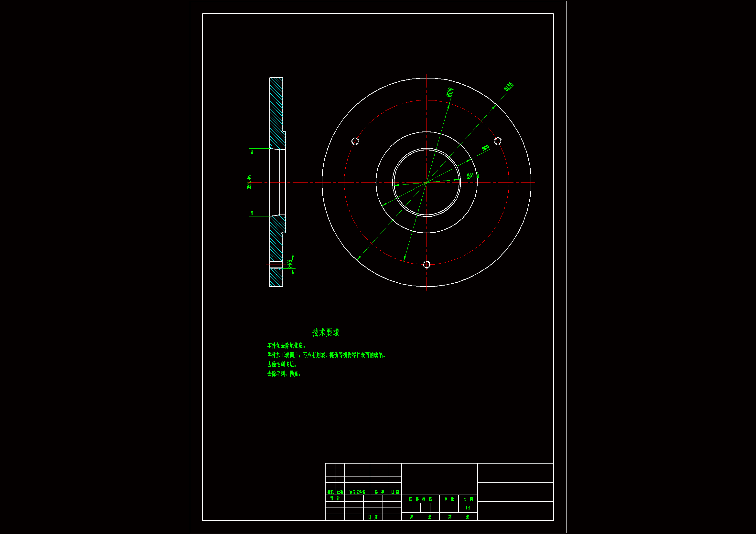The height and width of the screenshot is (534, 756).
Task: Click the 去除毛刺飞边 note line
Action: pyautogui.click(x=282, y=364)
